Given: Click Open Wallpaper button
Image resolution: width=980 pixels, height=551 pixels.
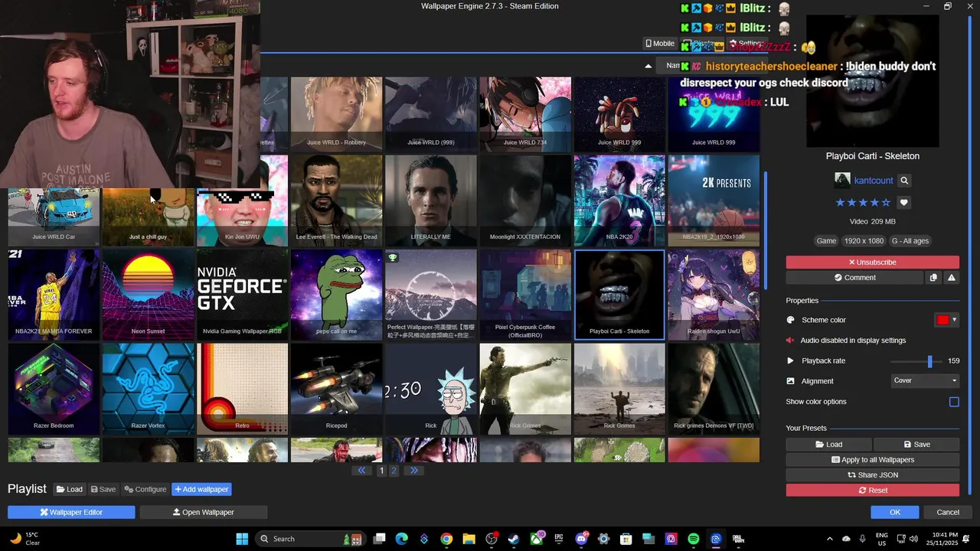Looking at the screenshot, I should (x=203, y=512).
